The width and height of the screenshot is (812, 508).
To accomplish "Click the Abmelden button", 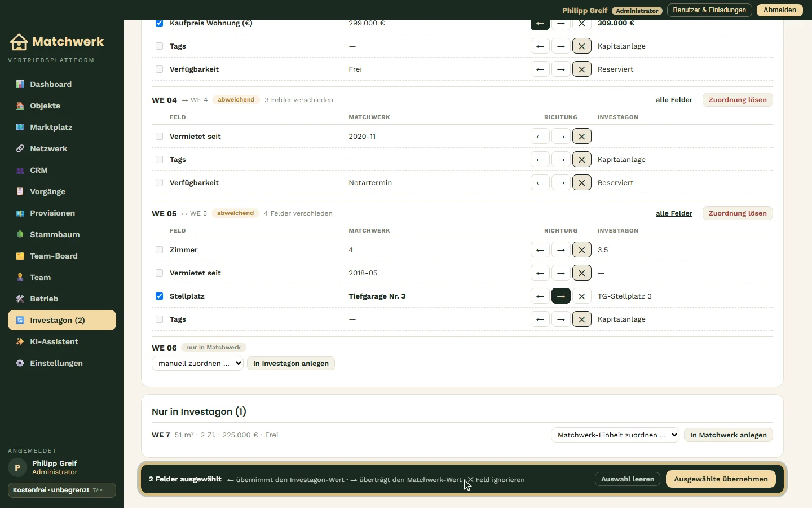I will coord(780,10).
